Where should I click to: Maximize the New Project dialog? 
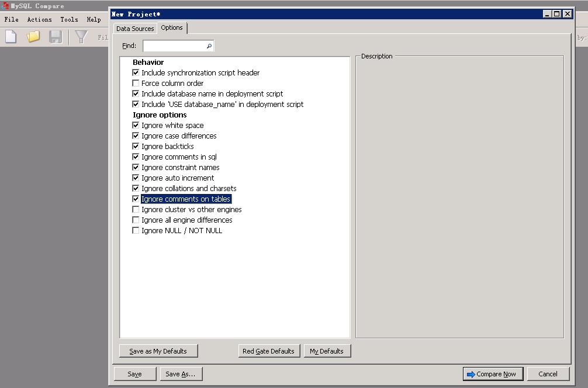click(x=557, y=14)
